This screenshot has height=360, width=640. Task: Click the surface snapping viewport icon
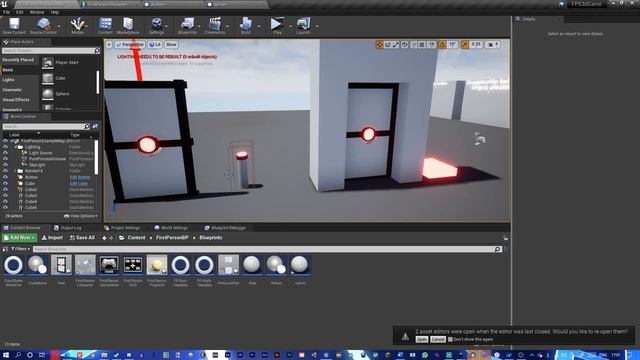(x=413, y=44)
